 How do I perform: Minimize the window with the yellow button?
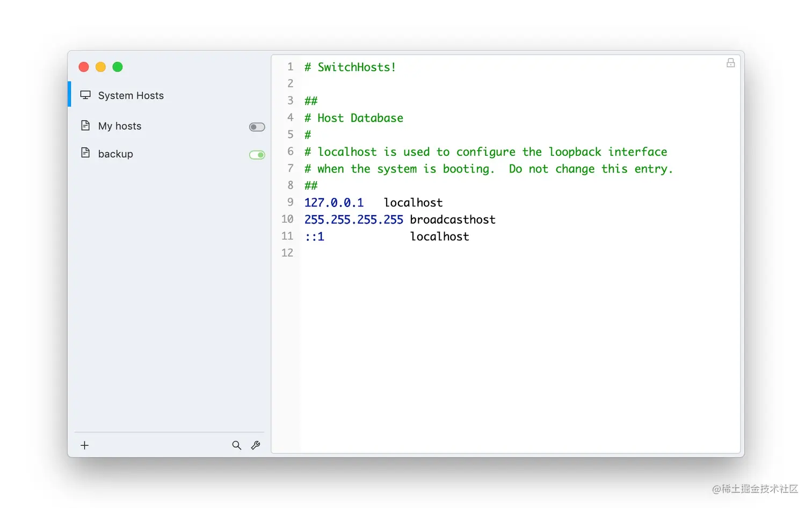tap(100, 67)
